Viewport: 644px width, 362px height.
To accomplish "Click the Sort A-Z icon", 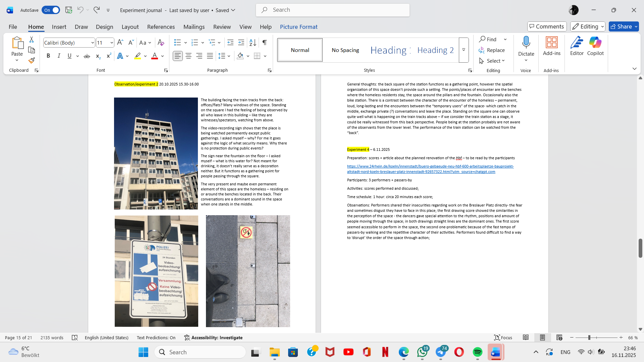I will click(x=253, y=43).
